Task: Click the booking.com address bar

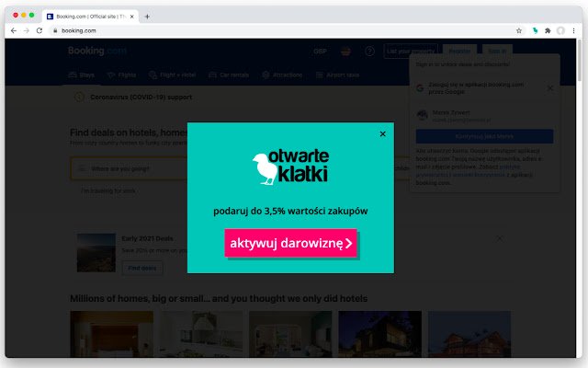Action: [281, 30]
